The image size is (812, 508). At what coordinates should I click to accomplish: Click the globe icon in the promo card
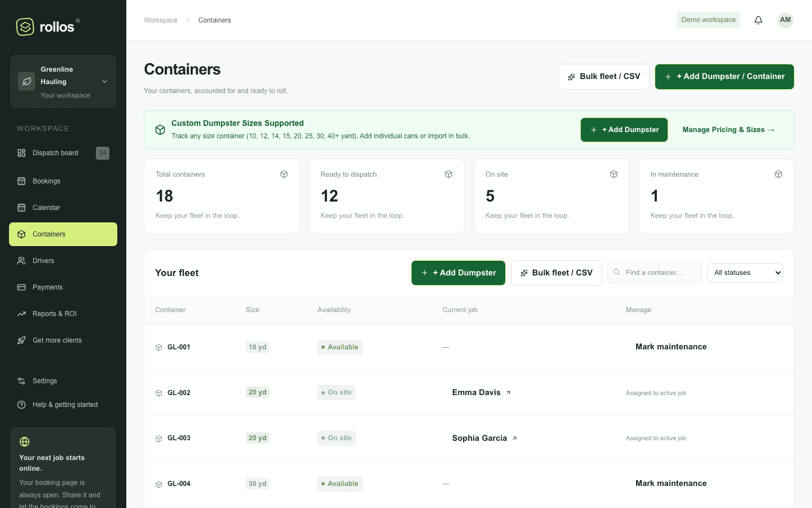point(24,442)
